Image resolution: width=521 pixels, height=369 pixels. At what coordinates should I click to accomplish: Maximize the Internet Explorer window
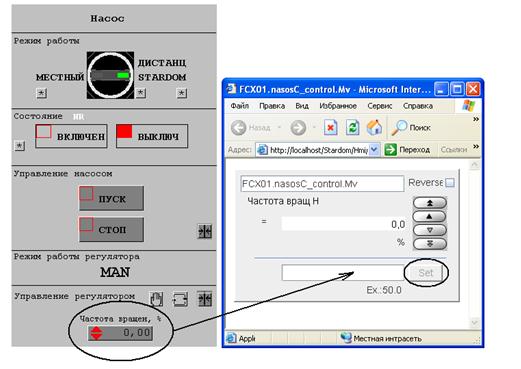pyautogui.click(x=457, y=89)
